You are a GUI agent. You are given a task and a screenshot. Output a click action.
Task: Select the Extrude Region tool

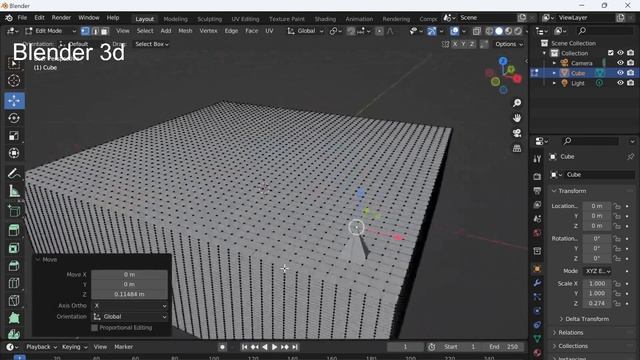click(x=14, y=231)
